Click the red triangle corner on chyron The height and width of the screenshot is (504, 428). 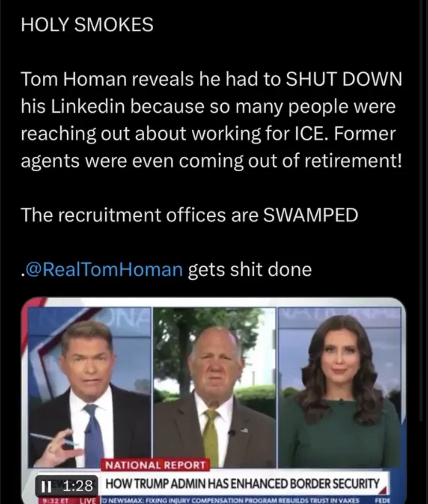pyautogui.click(x=384, y=488)
